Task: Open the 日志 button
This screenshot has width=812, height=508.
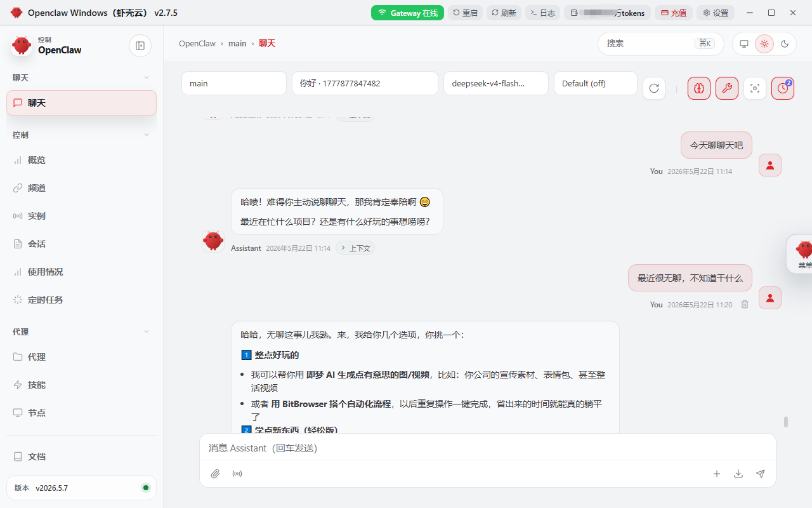Action: pos(543,13)
